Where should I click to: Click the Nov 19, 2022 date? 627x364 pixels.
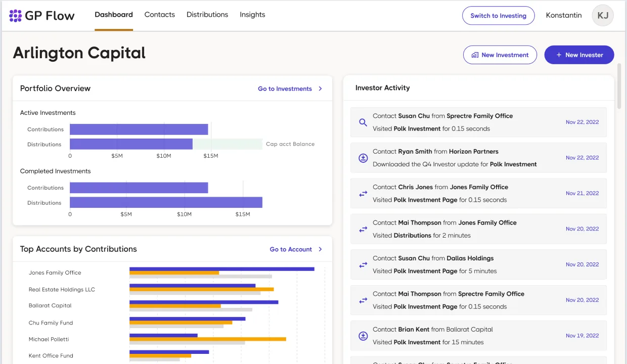pyautogui.click(x=582, y=336)
